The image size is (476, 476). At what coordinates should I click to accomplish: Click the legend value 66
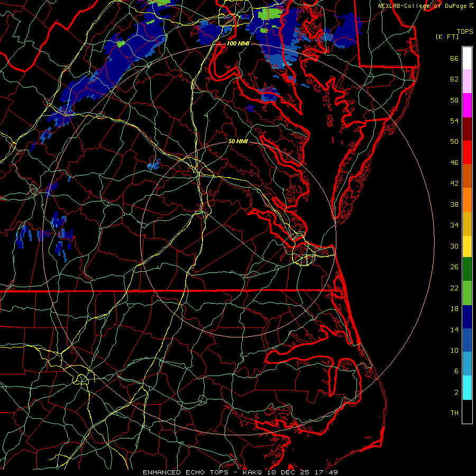tap(454, 59)
